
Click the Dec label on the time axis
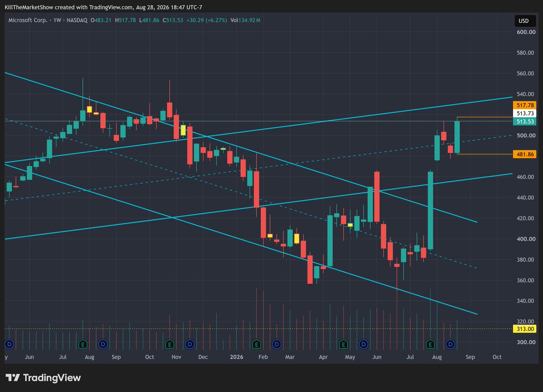[x=203, y=357]
